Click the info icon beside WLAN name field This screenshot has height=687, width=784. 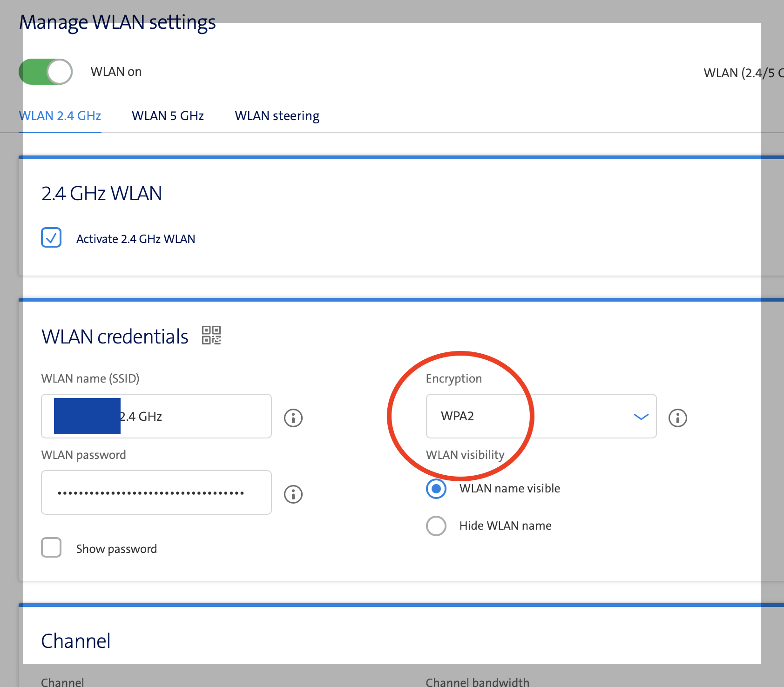(293, 418)
